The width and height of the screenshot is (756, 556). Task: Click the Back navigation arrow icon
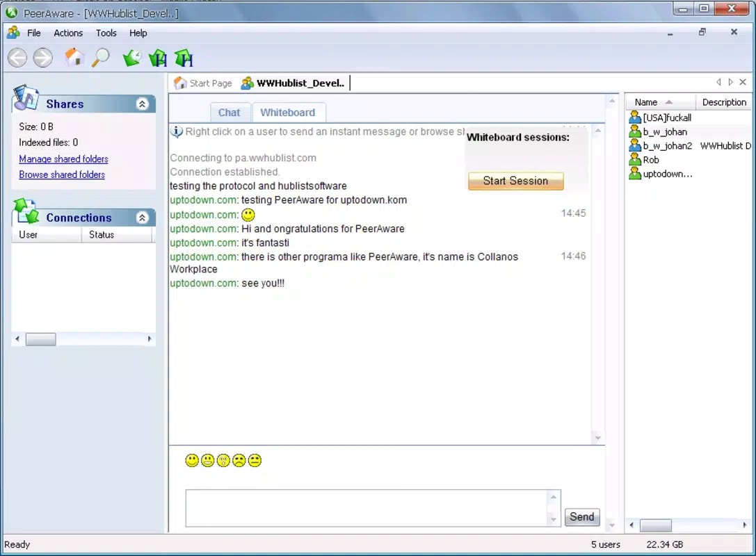coord(17,58)
